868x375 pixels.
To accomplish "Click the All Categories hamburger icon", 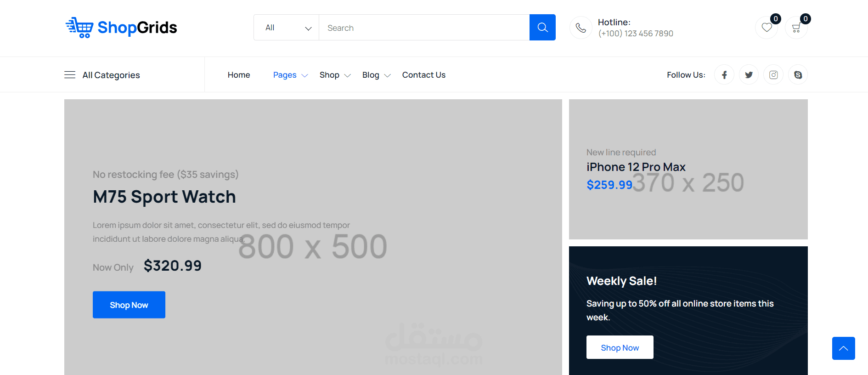I will point(70,75).
